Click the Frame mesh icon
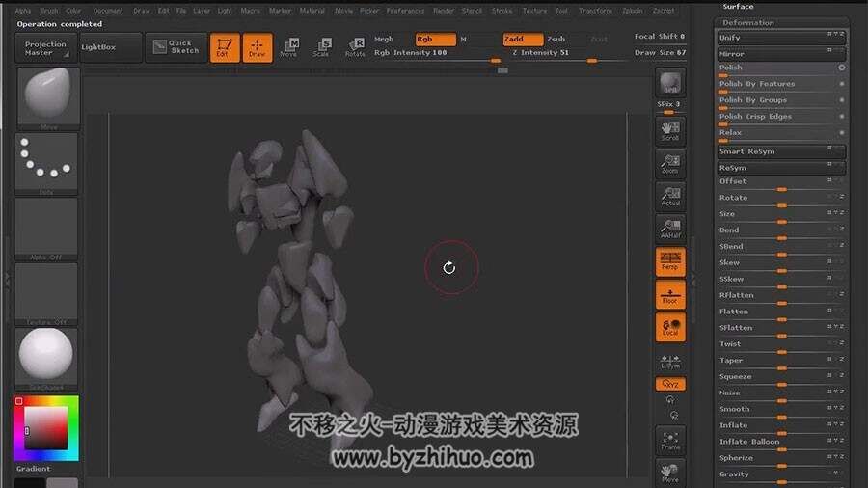 670,441
